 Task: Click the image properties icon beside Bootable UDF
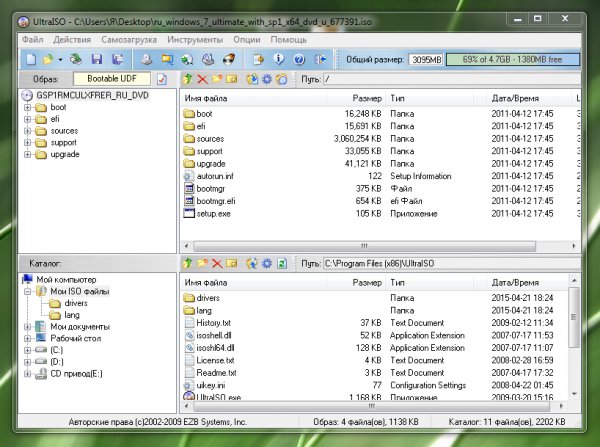[162, 79]
